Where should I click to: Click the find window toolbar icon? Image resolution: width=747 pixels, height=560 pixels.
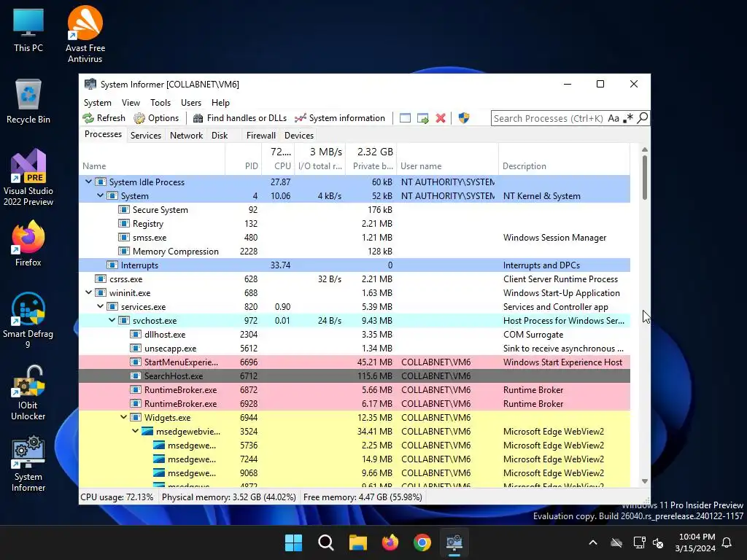tap(405, 118)
